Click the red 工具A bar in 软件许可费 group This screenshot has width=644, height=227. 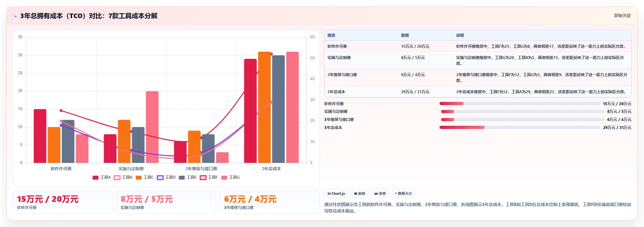click(40, 136)
